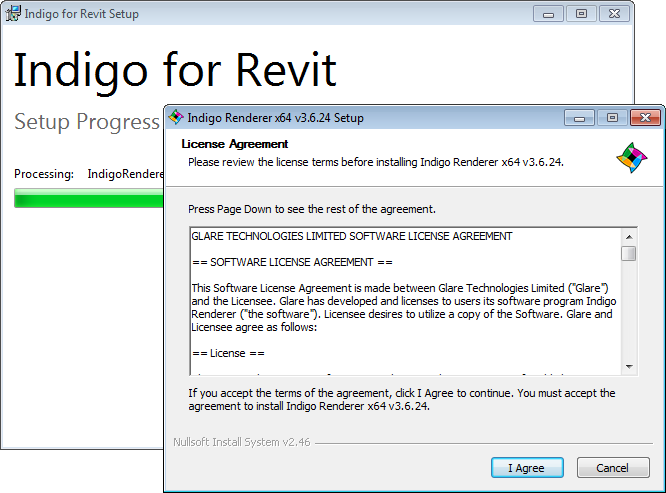Click license text scrollbar up arrow
Screen dimensions: 666x493
[x=629, y=237]
